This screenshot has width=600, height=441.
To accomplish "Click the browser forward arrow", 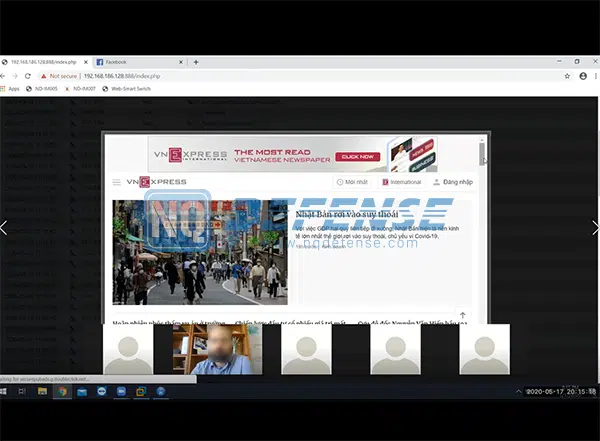I will pos(15,76).
